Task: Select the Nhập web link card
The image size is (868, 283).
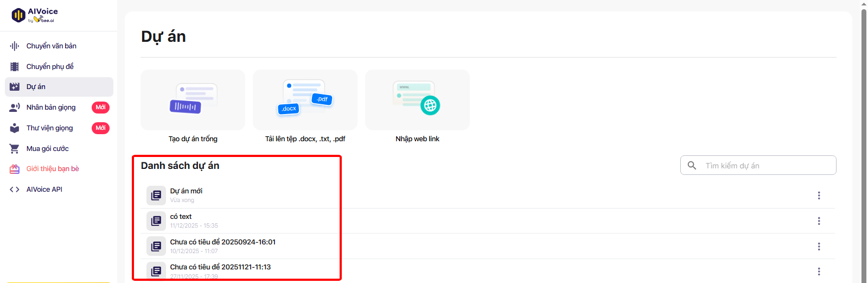Action: point(417,100)
